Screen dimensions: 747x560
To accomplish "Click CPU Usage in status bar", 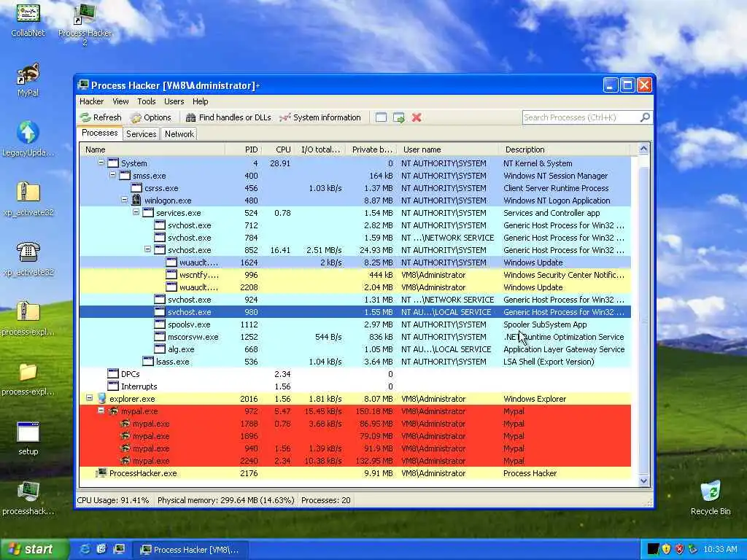I will point(113,500).
